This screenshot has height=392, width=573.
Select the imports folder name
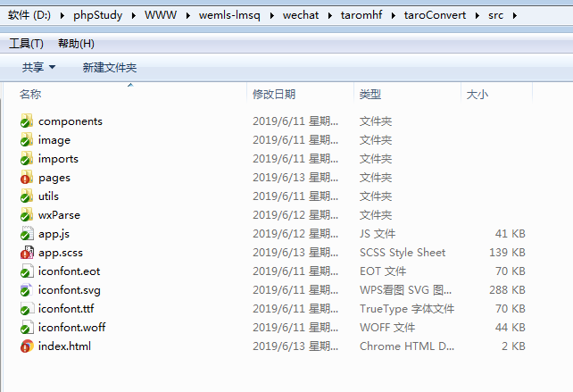point(58,159)
